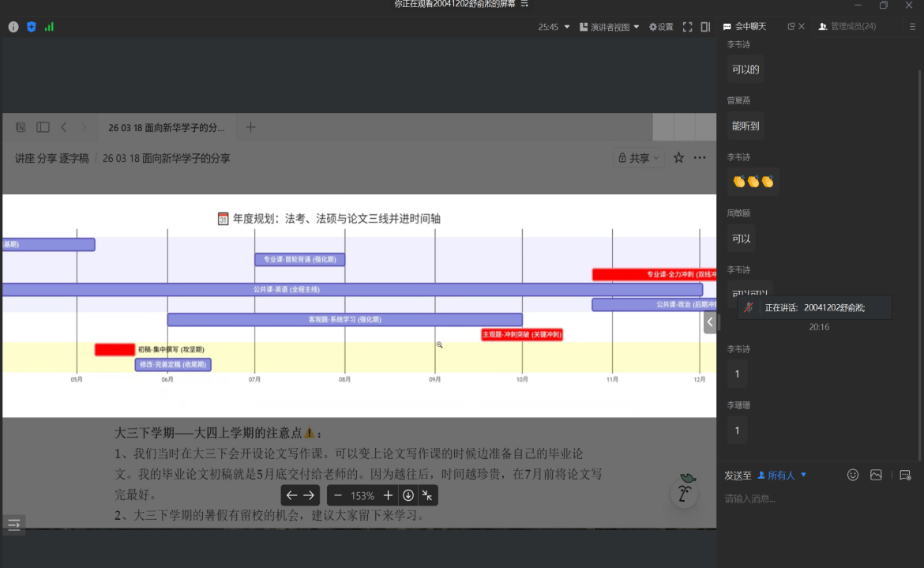Go back in Notion tab history

point(64,127)
